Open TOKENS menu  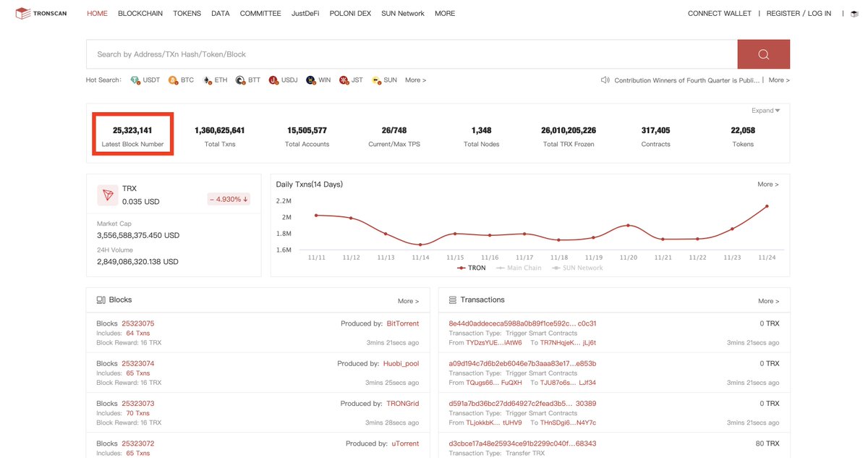point(187,13)
